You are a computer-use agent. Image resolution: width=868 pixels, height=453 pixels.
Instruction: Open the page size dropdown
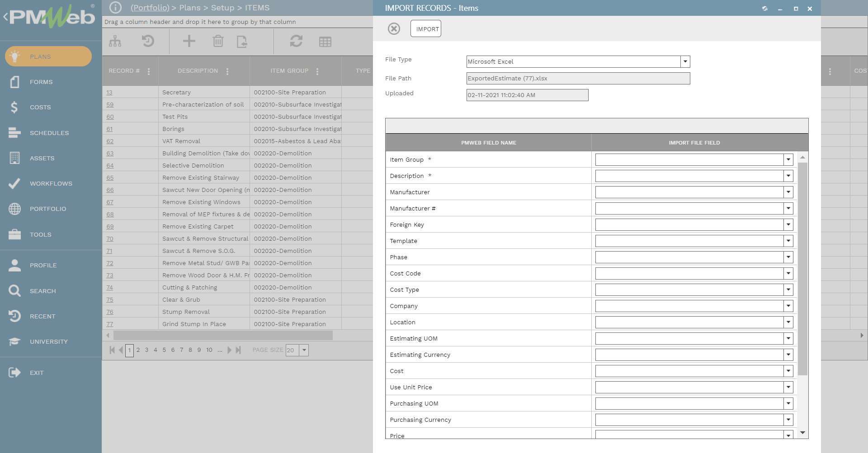coord(303,350)
